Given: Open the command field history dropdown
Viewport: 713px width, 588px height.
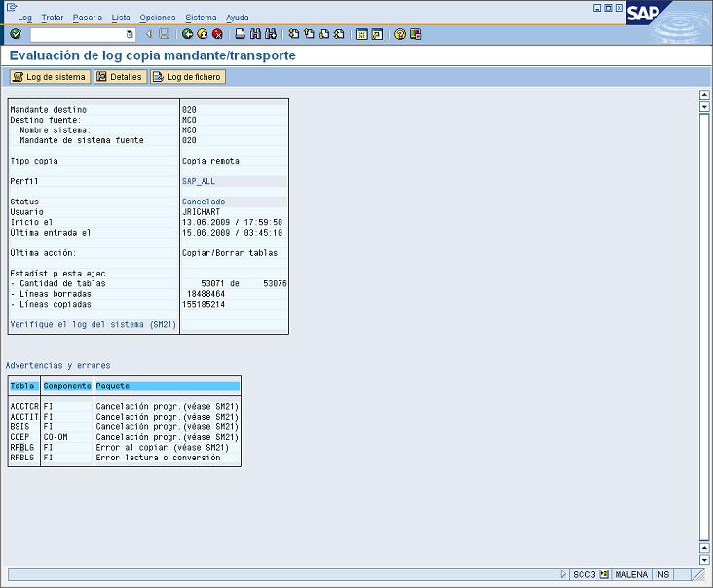Looking at the screenshot, I should (130, 34).
